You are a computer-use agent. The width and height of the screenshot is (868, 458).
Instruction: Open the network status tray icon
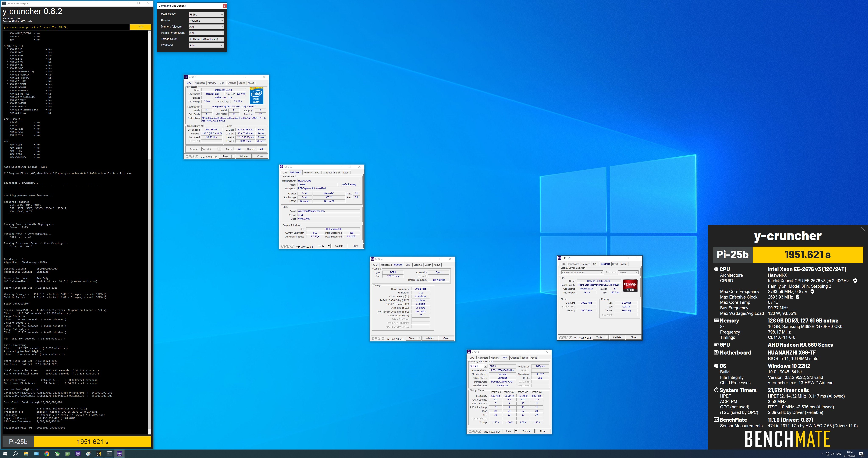[x=827, y=454]
